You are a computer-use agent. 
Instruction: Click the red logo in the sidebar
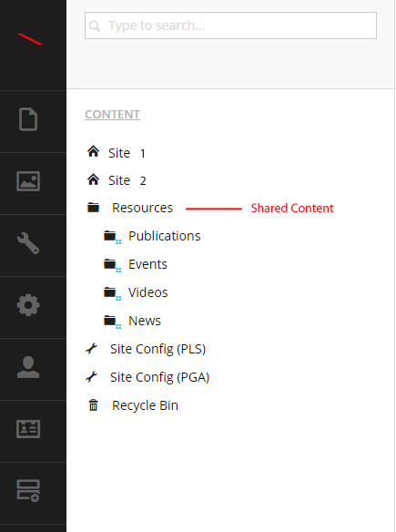coord(30,39)
